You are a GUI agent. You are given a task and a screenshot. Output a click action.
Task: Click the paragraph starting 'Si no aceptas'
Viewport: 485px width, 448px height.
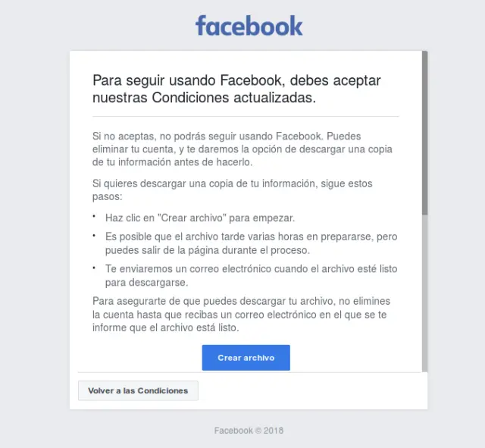pos(242,149)
